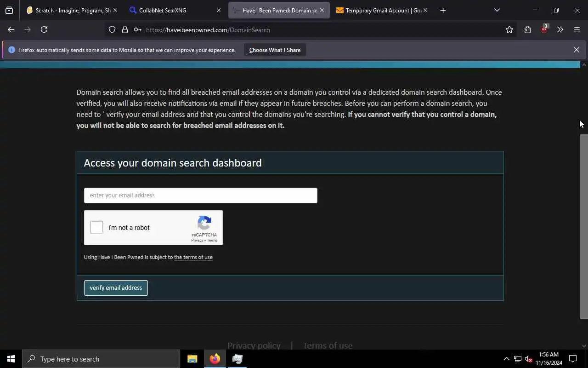Bookmark this page with star icon
588x368 pixels.
[x=509, y=30]
